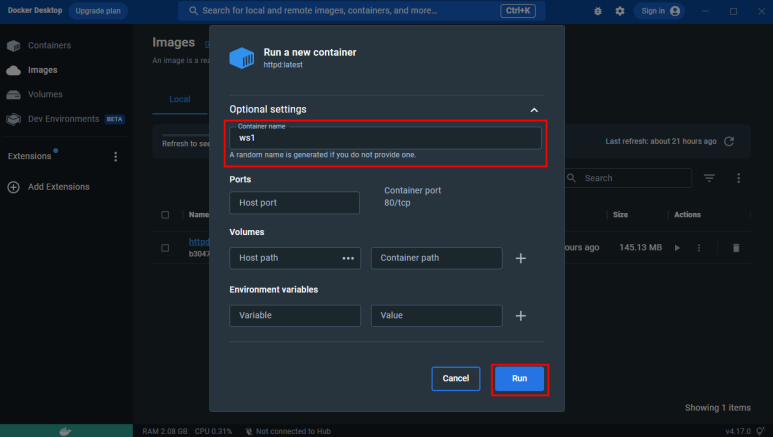Go to Volumes in sidebar
The width and height of the screenshot is (773, 437).
pyautogui.click(x=45, y=94)
